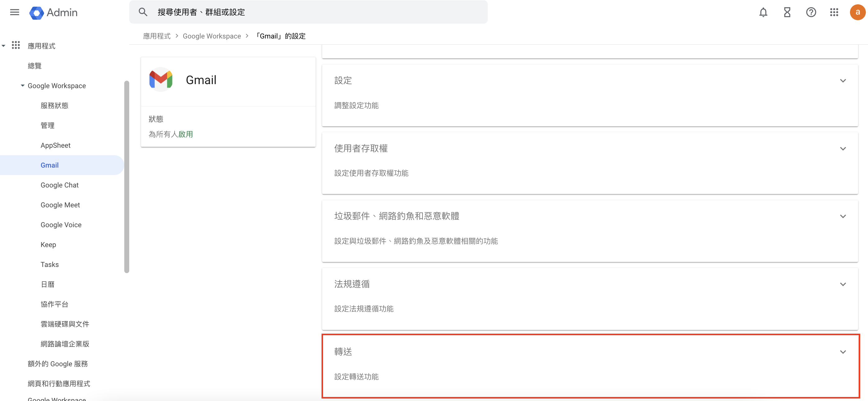Click the Gmail title in the card
Image resolution: width=868 pixels, height=401 pixels.
[201, 80]
